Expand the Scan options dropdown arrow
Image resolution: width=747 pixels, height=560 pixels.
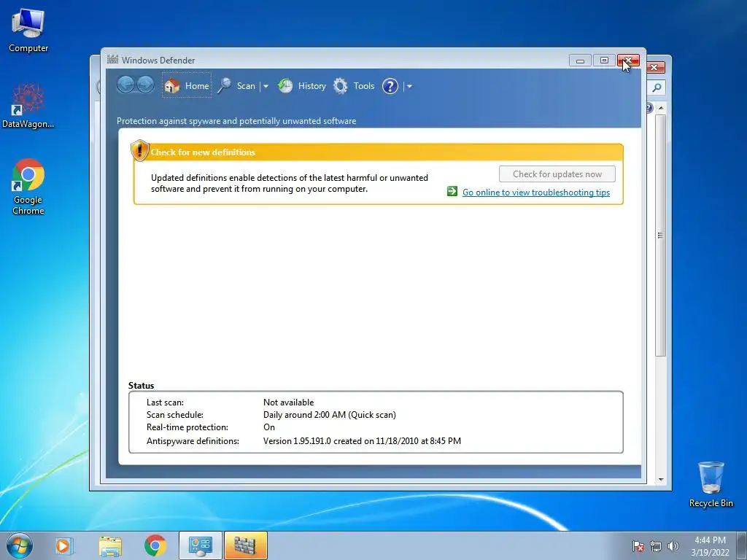tap(266, 86)
